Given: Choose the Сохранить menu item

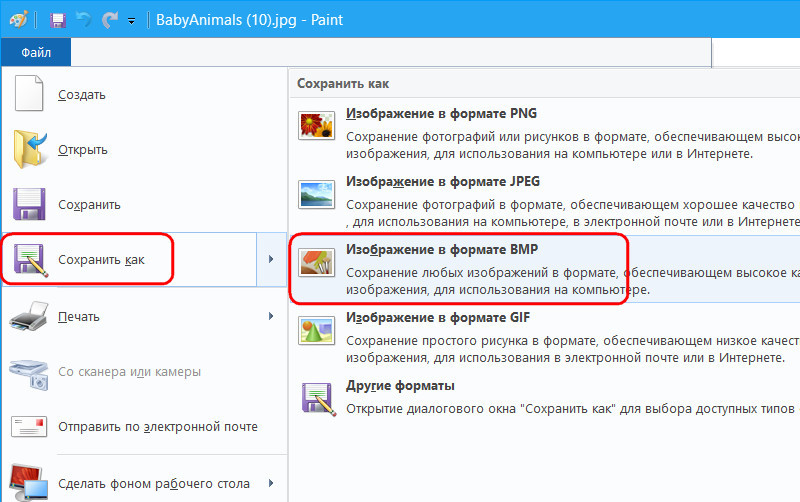Looking at the screenshot, I should (x=89, y=204).
